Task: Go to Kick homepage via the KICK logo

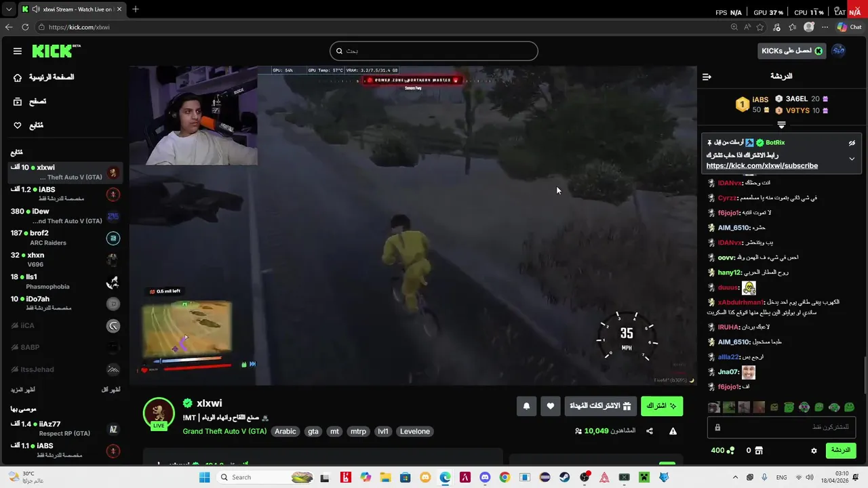Action: [56, 51]
